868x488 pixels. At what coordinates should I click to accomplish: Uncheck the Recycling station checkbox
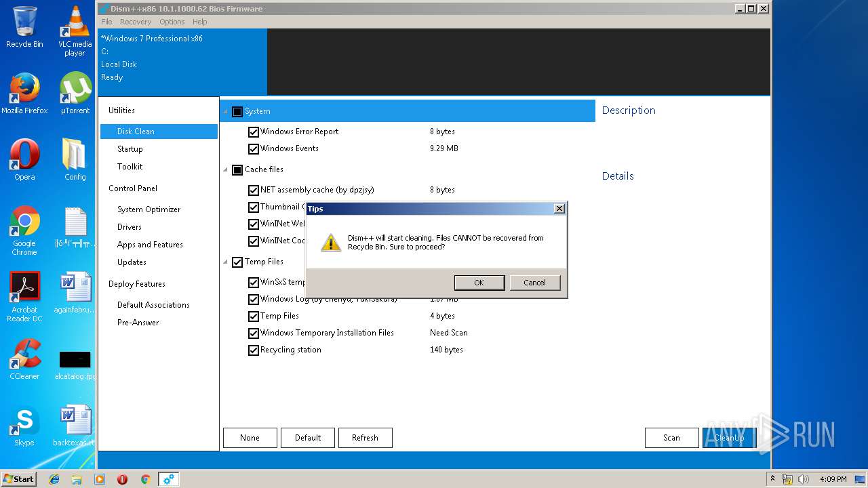pos(254,350)
